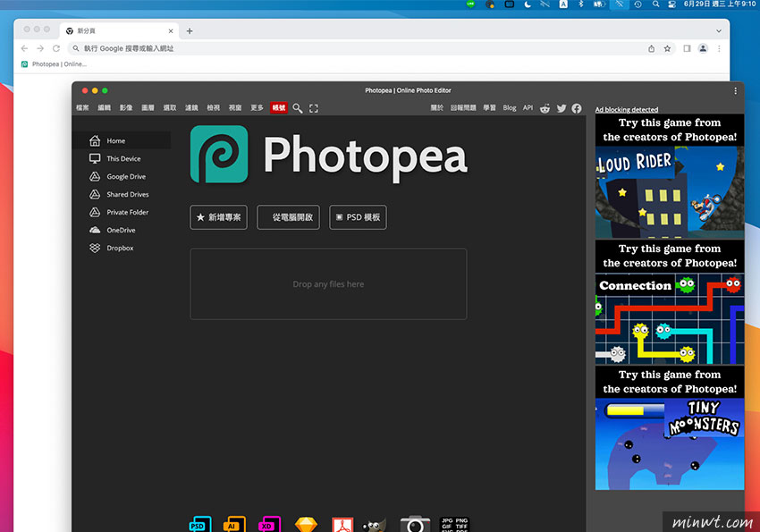Open the 影像 menu in Photopea
Screen dimensions: 760x532
point(126,107)
